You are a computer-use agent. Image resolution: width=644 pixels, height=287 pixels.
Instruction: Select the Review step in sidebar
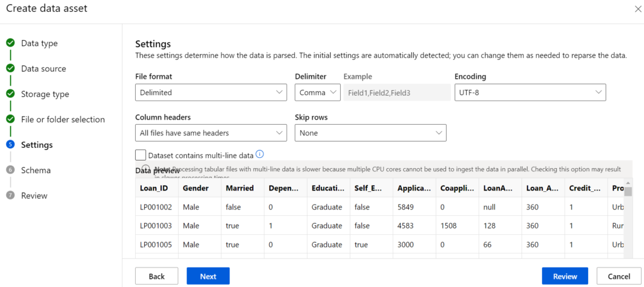coord(35,196)
